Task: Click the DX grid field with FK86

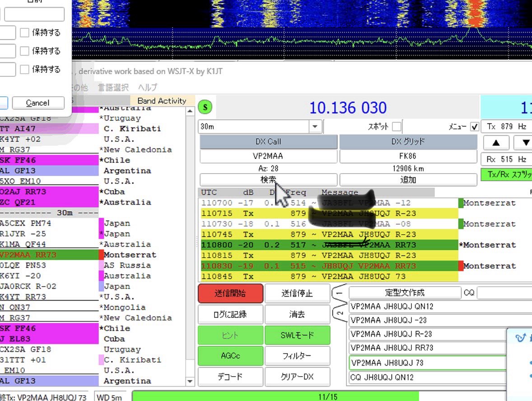Action: pyautogui.click(x=408, y=156)
